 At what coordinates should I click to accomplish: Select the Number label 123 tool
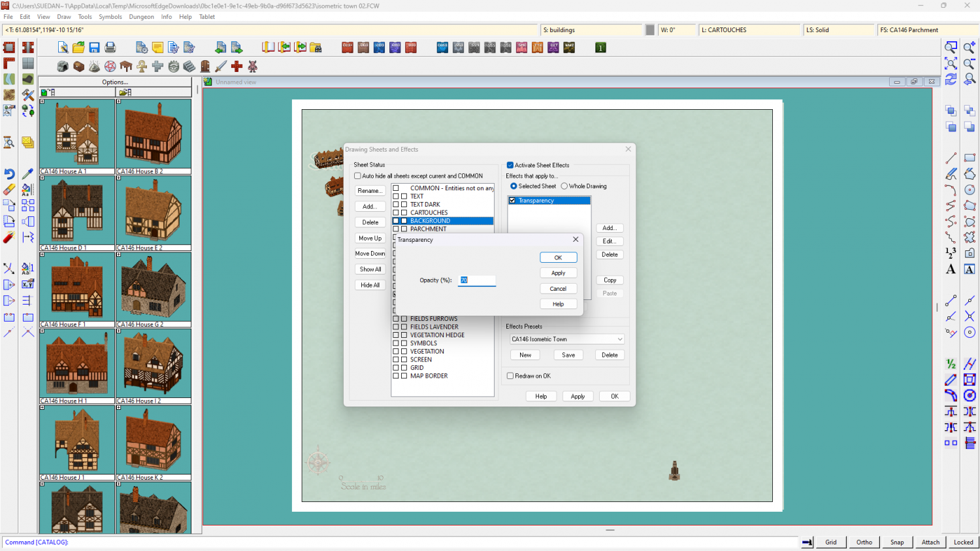[951, 253]
